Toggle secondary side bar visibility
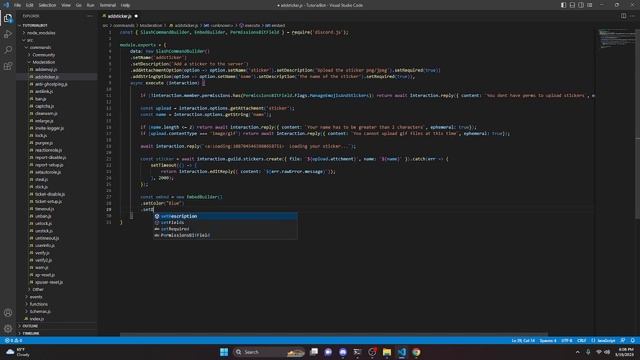Viewport: 640px width, 360px height. click(x=581, y=5)
